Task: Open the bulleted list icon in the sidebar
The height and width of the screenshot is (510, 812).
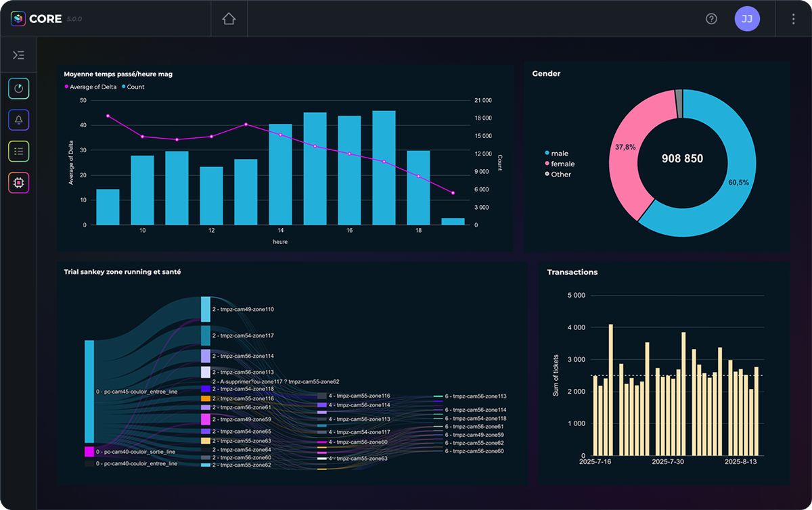Action: point(18,152)
